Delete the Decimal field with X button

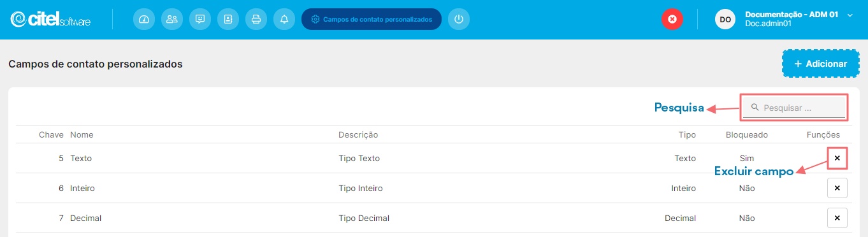point(837,218)
